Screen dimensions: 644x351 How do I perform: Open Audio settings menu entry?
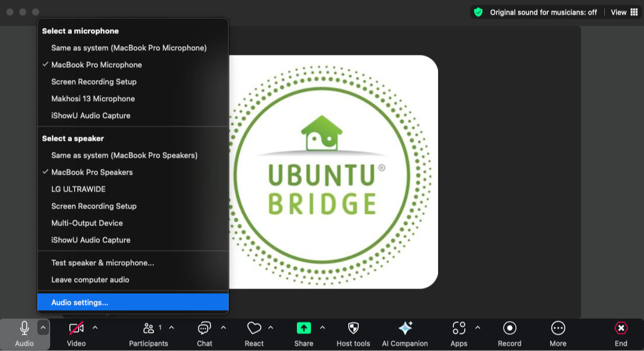tap(133, 303)
